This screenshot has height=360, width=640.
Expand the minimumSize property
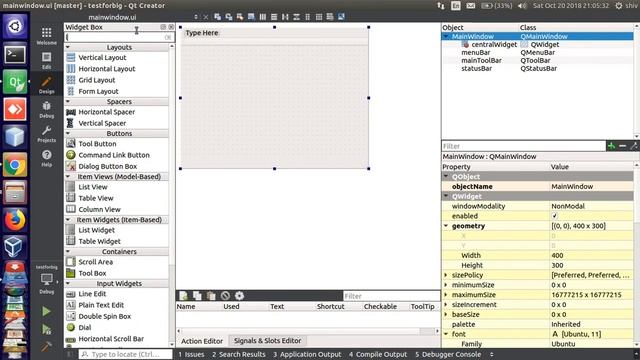pos(446,285)
